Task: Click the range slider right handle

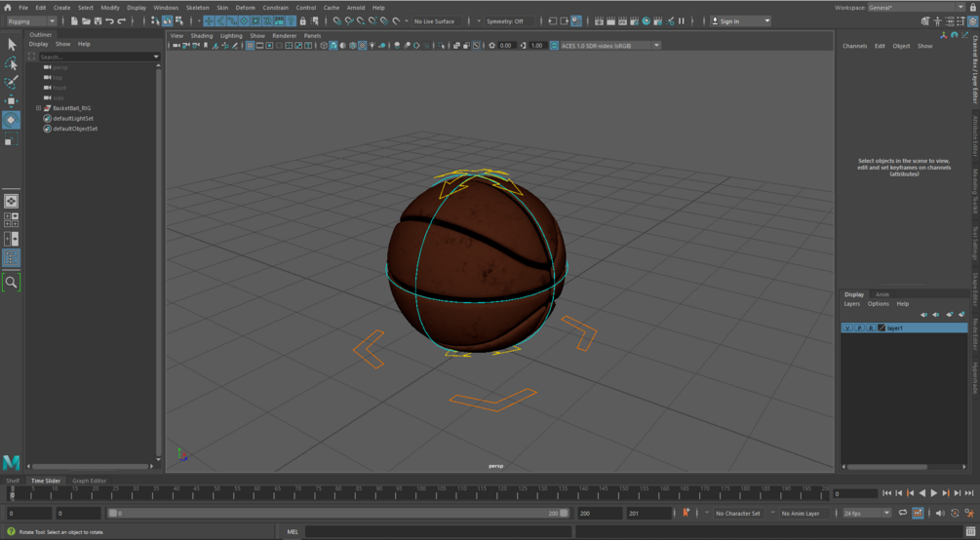Action: click(564, 513)
